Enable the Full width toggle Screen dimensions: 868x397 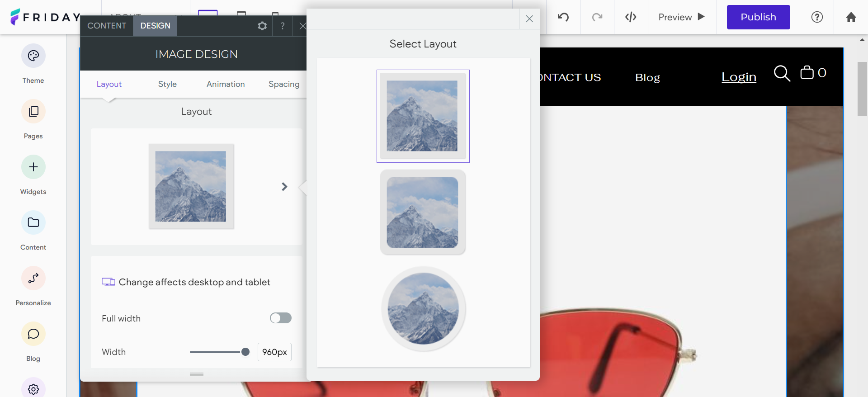coord(280,318)
